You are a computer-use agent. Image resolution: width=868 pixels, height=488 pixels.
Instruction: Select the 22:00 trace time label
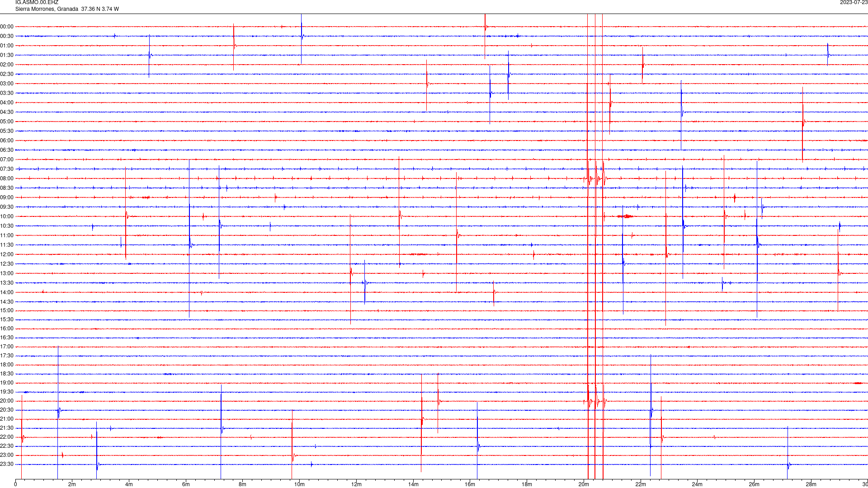point(7,437)
